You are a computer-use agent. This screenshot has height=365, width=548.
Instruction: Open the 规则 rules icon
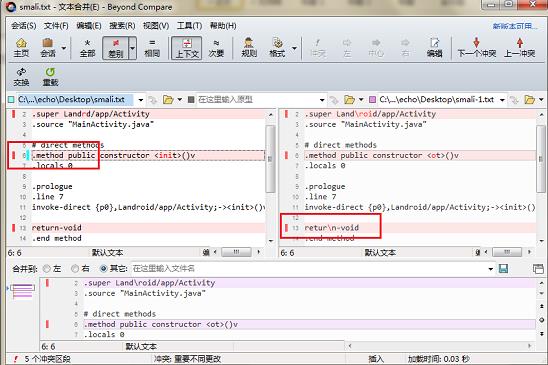[249, 48]
